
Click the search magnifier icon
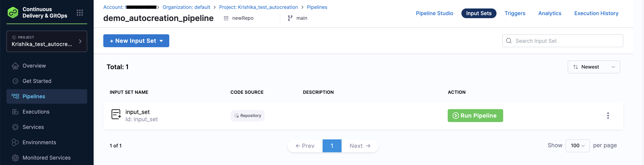(x=509, y=41)
